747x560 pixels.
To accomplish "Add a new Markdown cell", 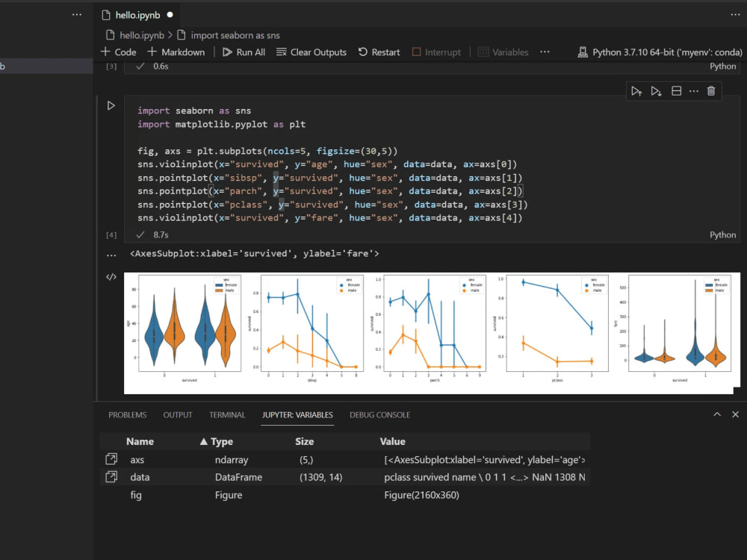I will [176, 52].
